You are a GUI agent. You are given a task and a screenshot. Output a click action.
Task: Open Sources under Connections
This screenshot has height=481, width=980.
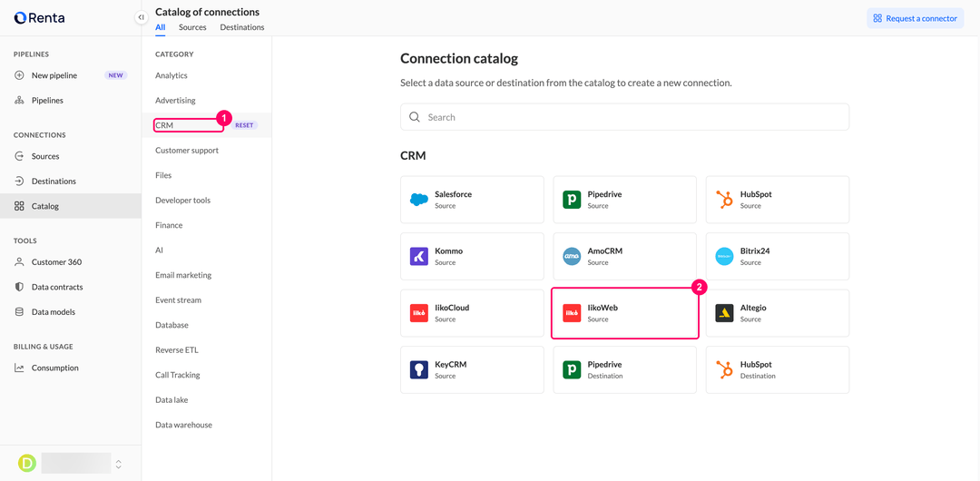click(71, 156)
